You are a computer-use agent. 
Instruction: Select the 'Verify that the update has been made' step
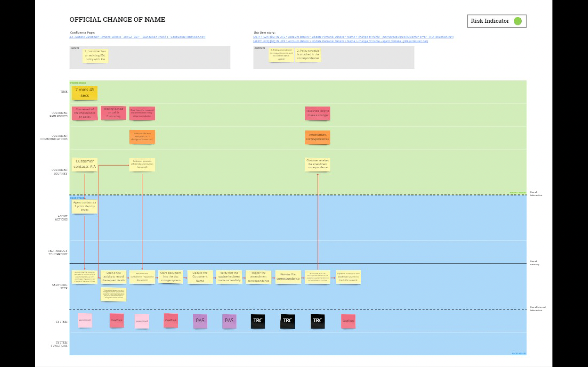point(229,277)
